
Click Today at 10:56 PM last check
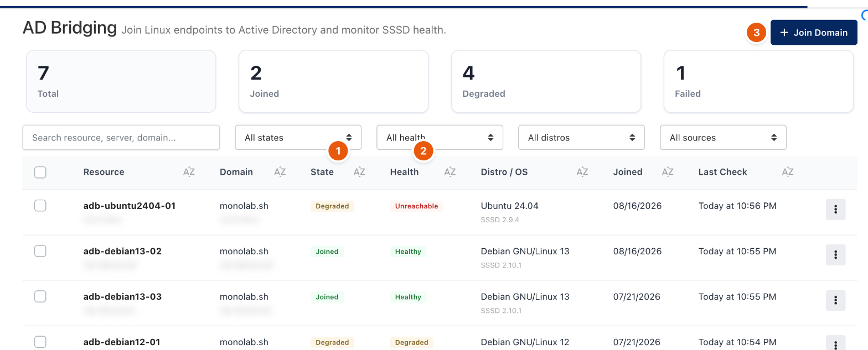(x=737, y=206)
